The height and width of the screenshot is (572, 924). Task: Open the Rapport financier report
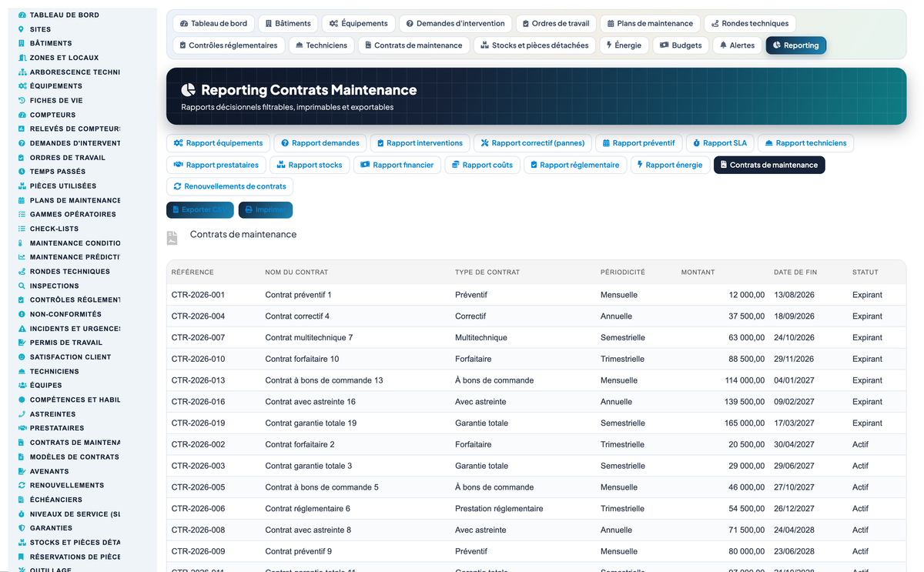[397, 165]
